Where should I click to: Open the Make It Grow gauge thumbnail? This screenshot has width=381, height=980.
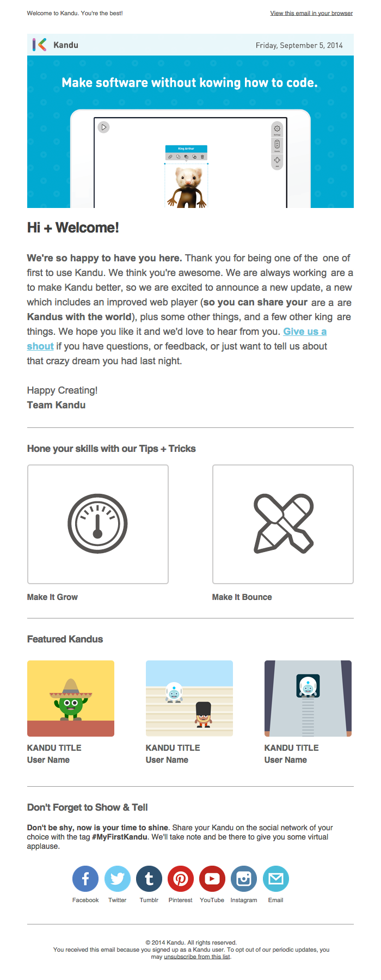click(x=98, y=524)
